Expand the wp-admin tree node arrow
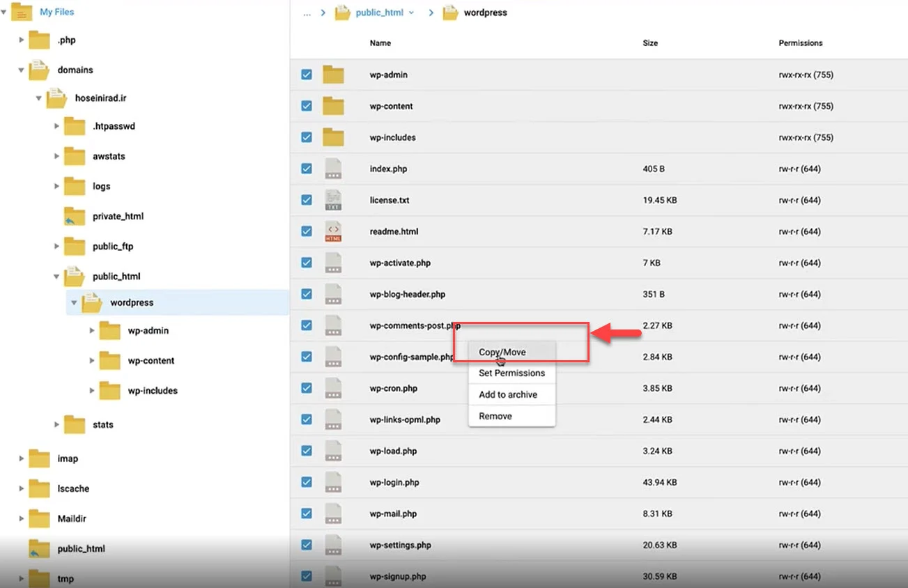Image resolution: width=908 pixels, height=588 pixels. 92,331
